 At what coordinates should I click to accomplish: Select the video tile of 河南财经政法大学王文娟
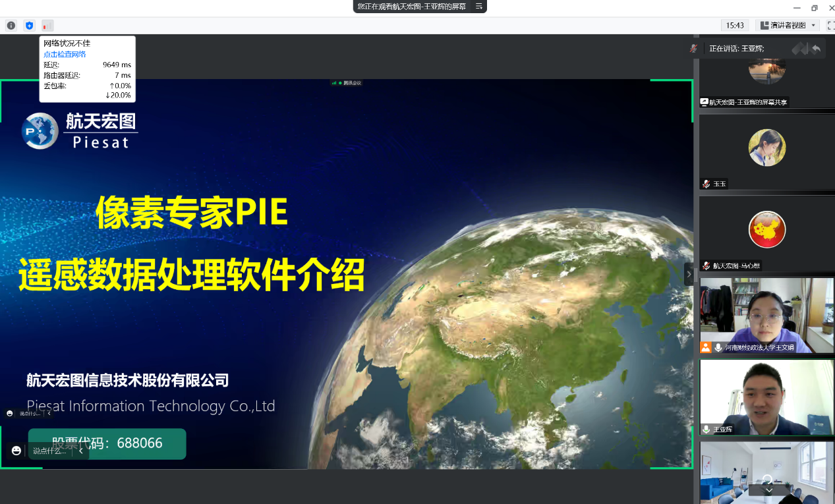click(766, 316)
